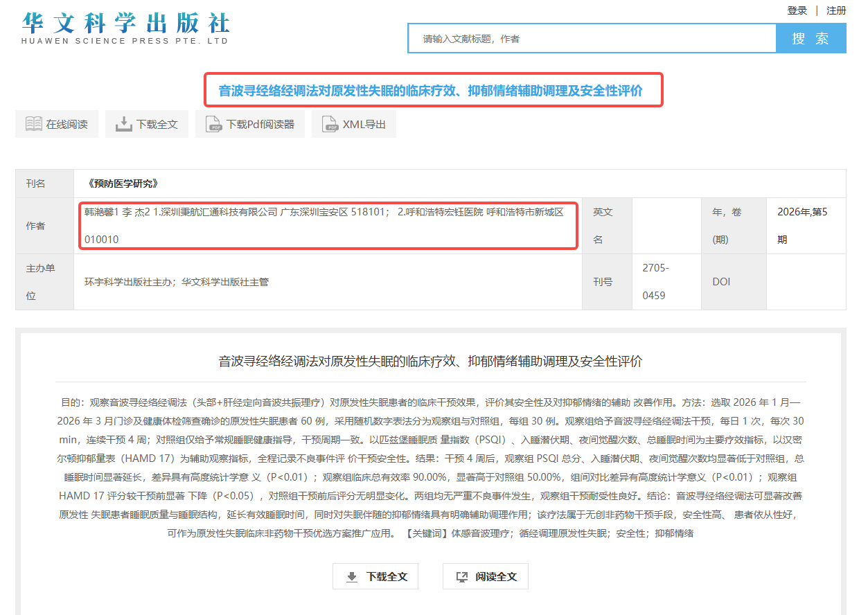Select the DOI label cell
This screenshot has height=615, width=868.
tap(734, 282)
